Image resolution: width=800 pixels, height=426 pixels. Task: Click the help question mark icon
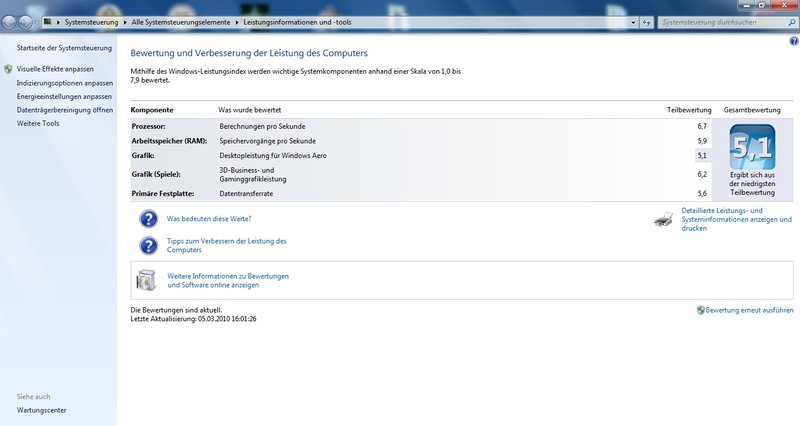click(x=794, y=41)
